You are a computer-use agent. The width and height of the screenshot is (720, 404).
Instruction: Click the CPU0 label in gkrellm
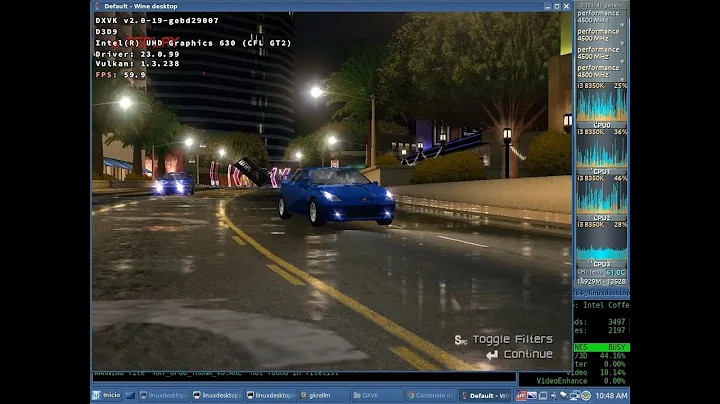point(602,125)
